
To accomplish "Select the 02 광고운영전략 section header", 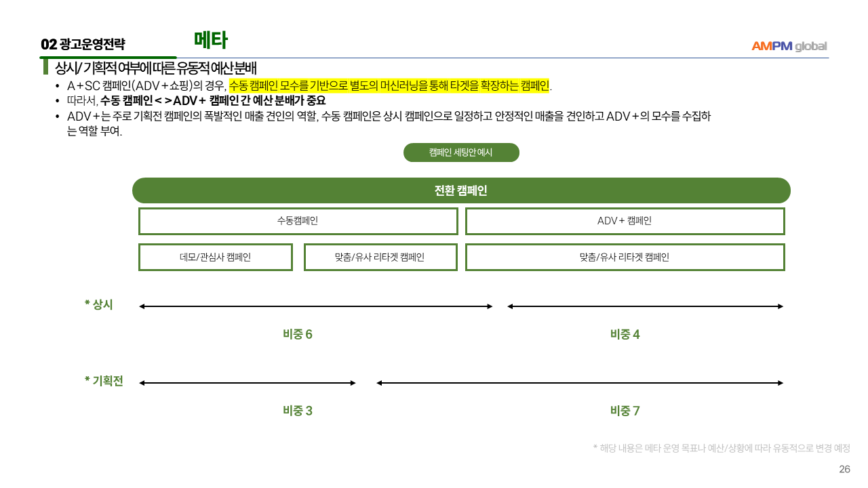I will pyautogui.click(x=83, y=45).
